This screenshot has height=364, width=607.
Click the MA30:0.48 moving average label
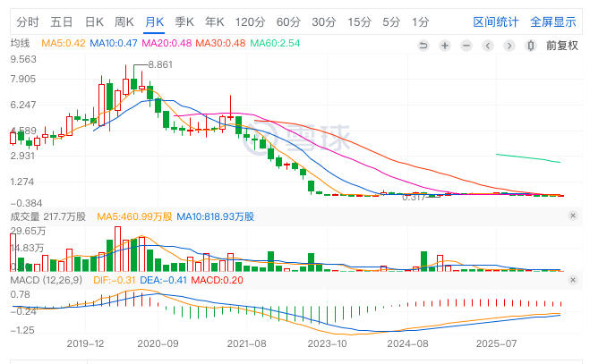[220, 43]
